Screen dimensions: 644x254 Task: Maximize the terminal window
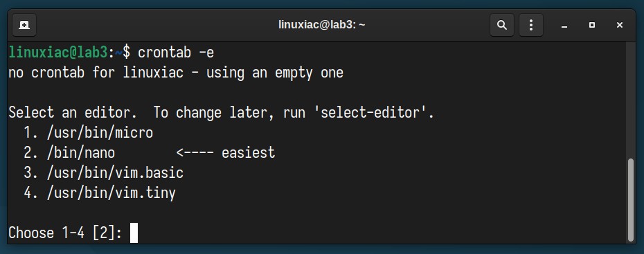pos(592,26)
